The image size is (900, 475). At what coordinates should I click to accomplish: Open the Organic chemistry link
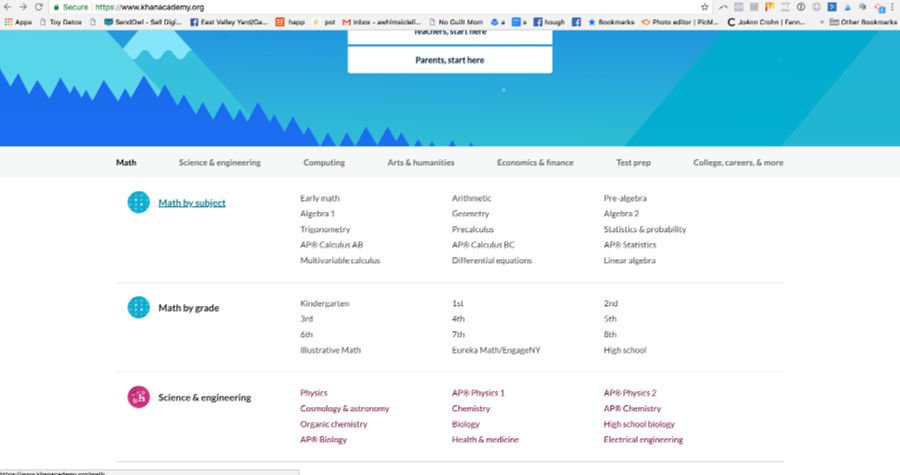click(x=333, y=423)
